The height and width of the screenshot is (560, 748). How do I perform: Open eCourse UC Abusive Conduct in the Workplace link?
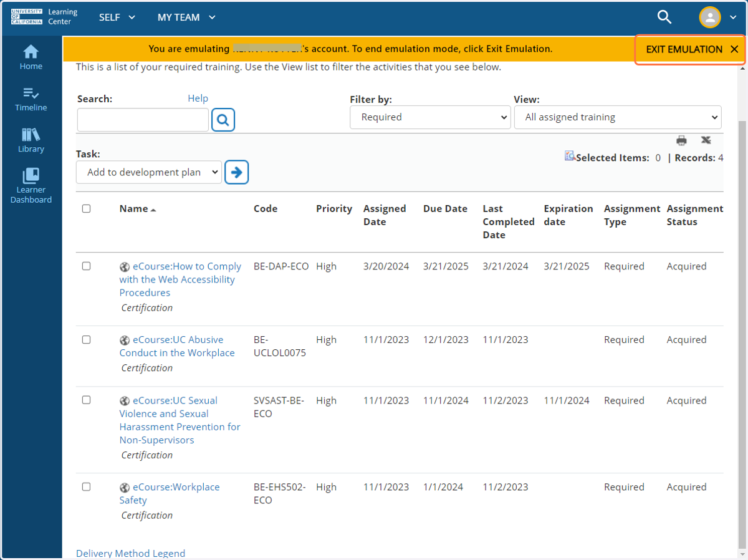click(x=177, y=346)
